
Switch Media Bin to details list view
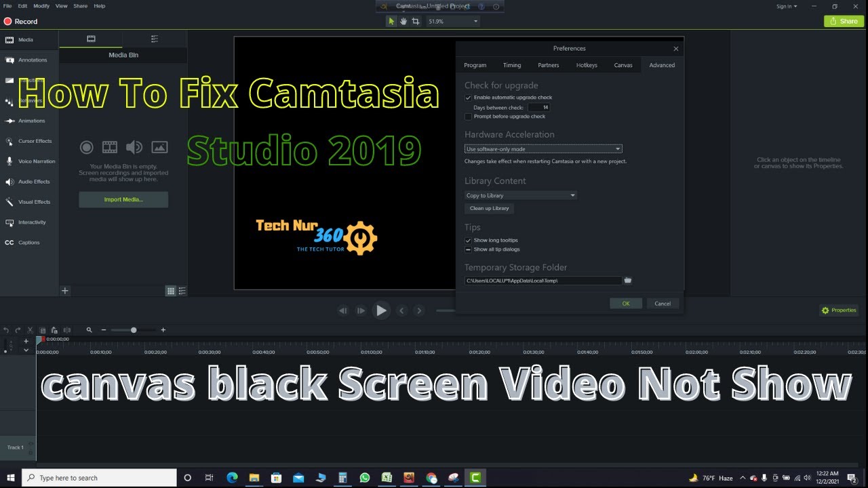pos(182,291)
